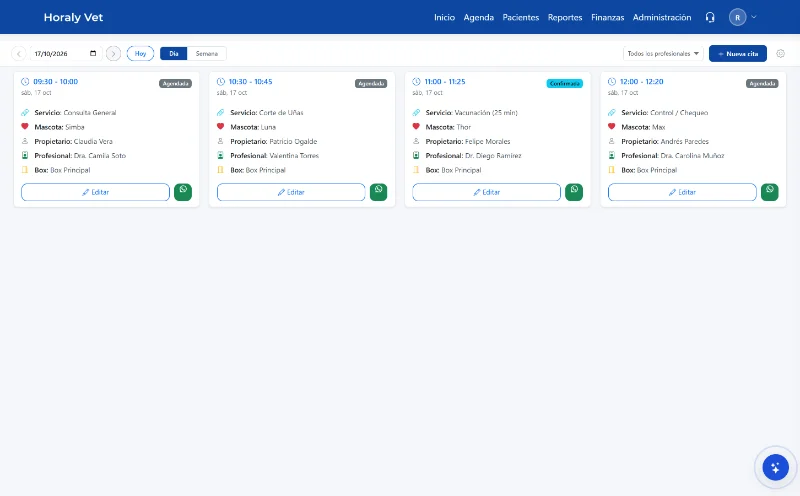The image size is (800, 496).
Task: Jump to today with Hoy button
Action: pyautogui.click(x=140, y=54)
